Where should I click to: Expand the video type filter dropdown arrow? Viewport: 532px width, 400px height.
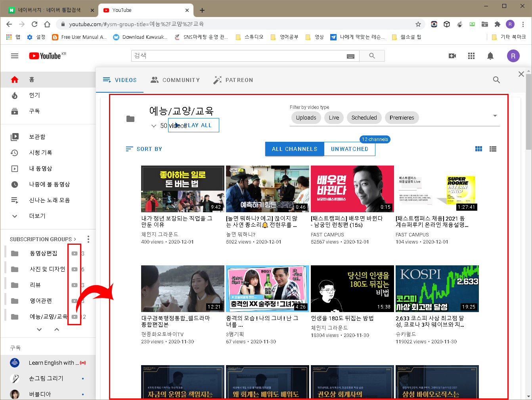coord(495,116)
